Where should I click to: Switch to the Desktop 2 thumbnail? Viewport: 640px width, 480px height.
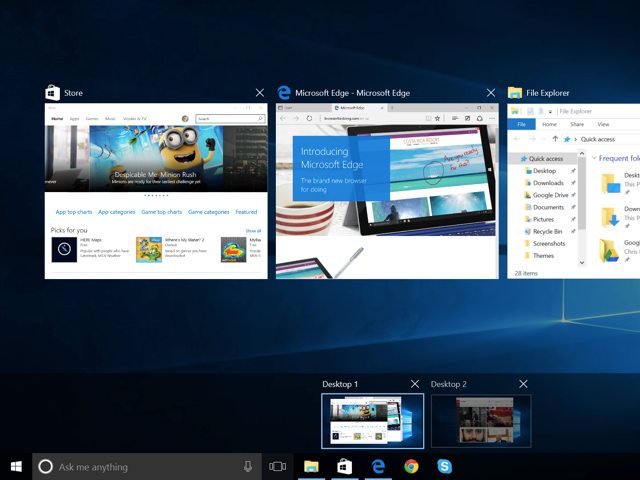(481, 421)
